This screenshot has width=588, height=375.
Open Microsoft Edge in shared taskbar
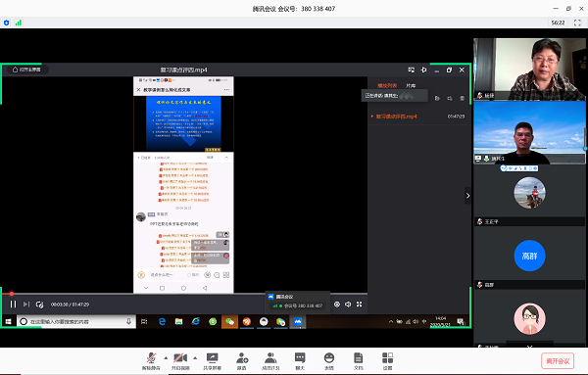pos(162,321)
